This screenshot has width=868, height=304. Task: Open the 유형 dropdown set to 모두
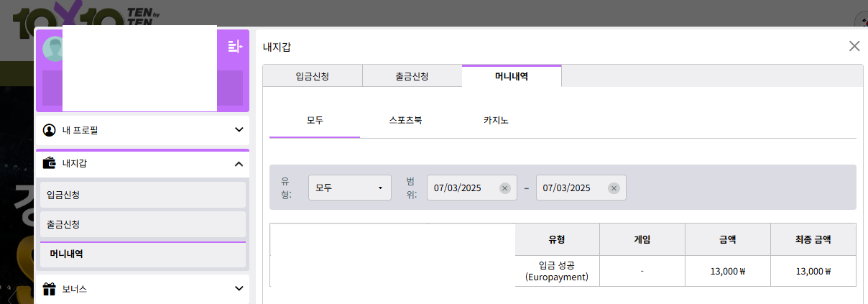pos(349,188)
